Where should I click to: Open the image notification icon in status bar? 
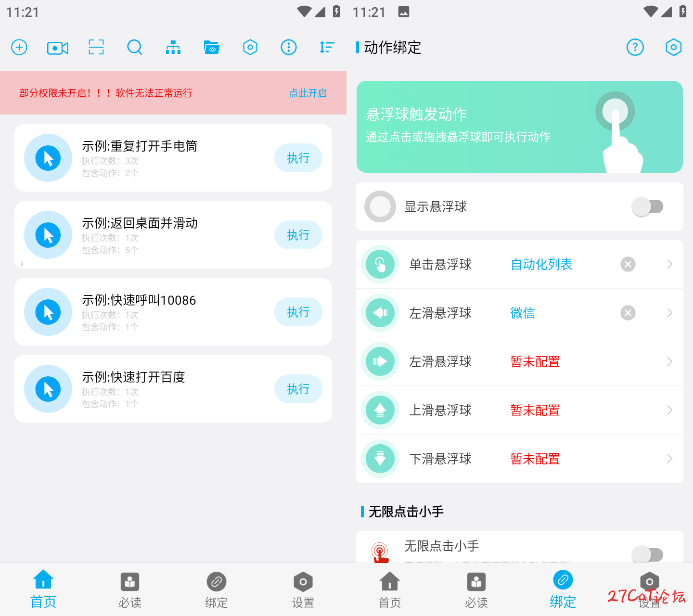click(x=404, y=12)
